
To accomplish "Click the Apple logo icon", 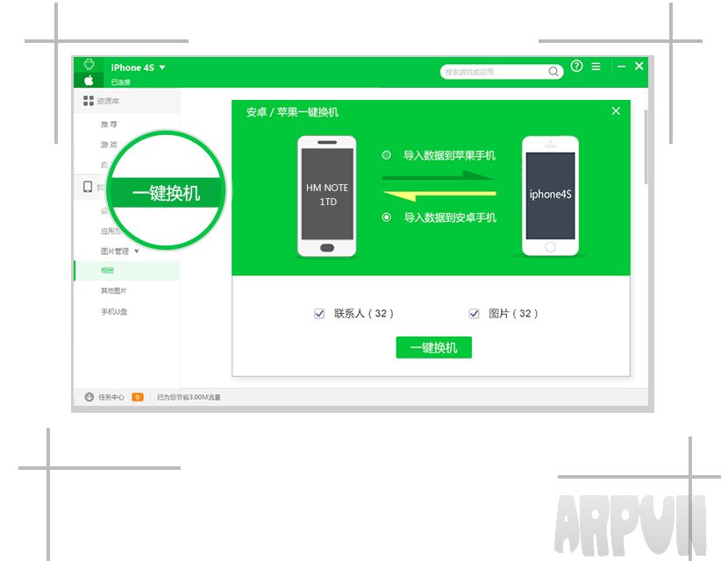I will [89, 80].
